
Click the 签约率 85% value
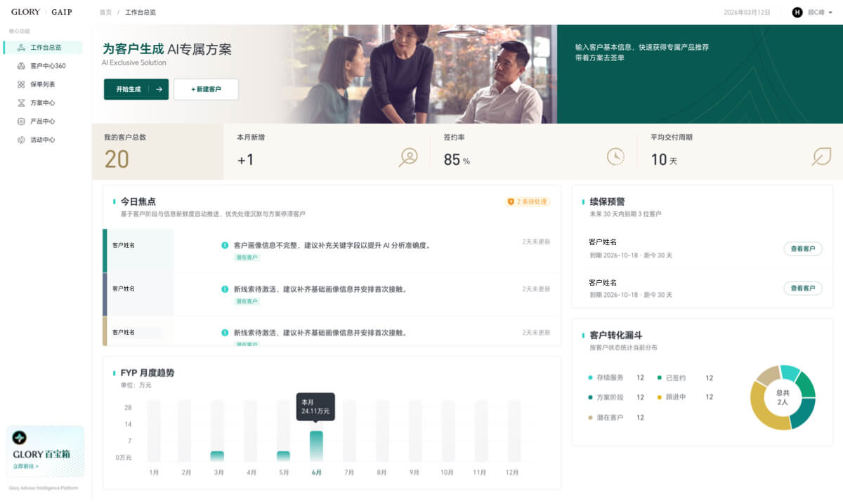pos(457,160)
